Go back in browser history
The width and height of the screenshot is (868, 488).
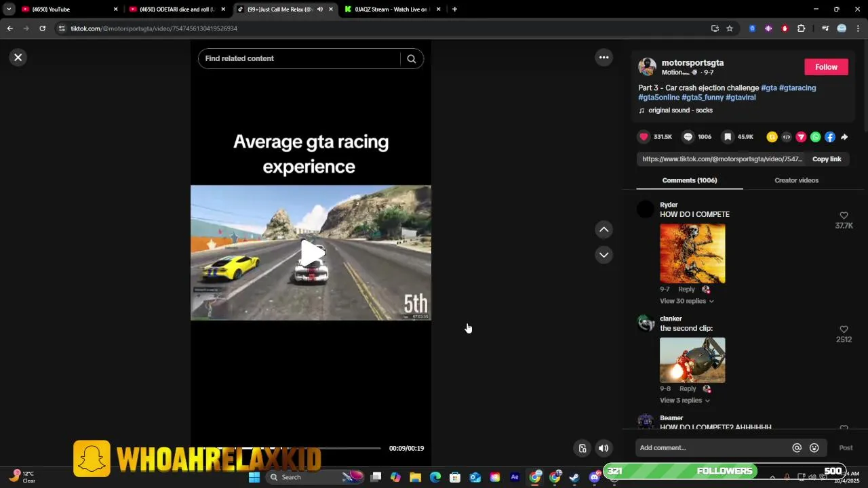[x=9, y=28]
